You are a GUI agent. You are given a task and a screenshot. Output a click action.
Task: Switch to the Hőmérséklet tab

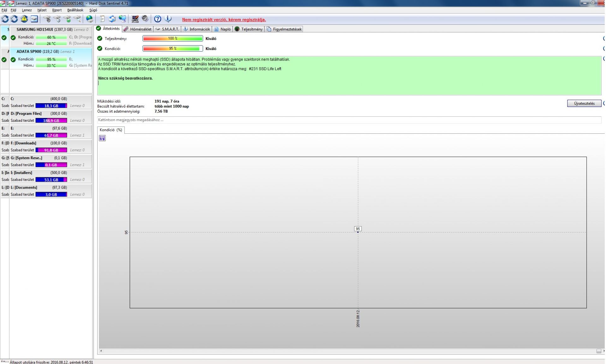pyautogui.click(x=138, y=29)
